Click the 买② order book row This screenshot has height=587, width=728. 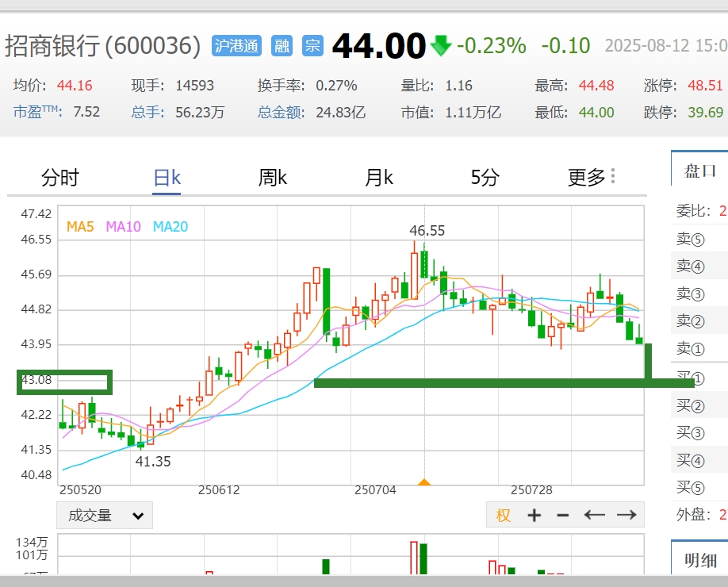(699, 406)
